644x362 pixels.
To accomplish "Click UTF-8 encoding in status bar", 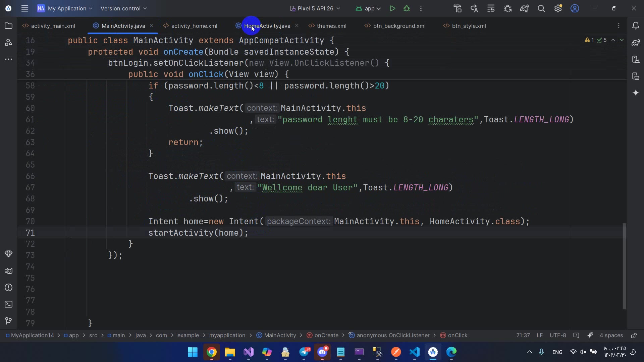I will (x=557, y=336).
